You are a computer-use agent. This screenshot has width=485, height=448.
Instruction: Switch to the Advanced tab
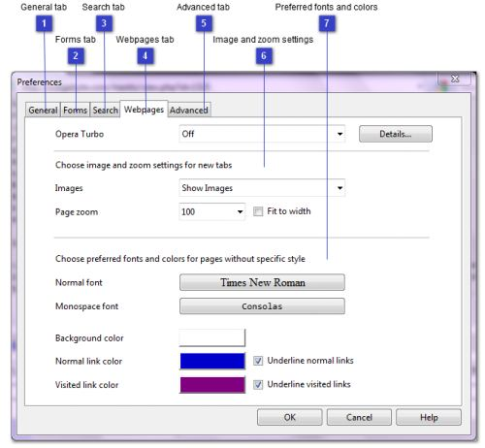189,110
